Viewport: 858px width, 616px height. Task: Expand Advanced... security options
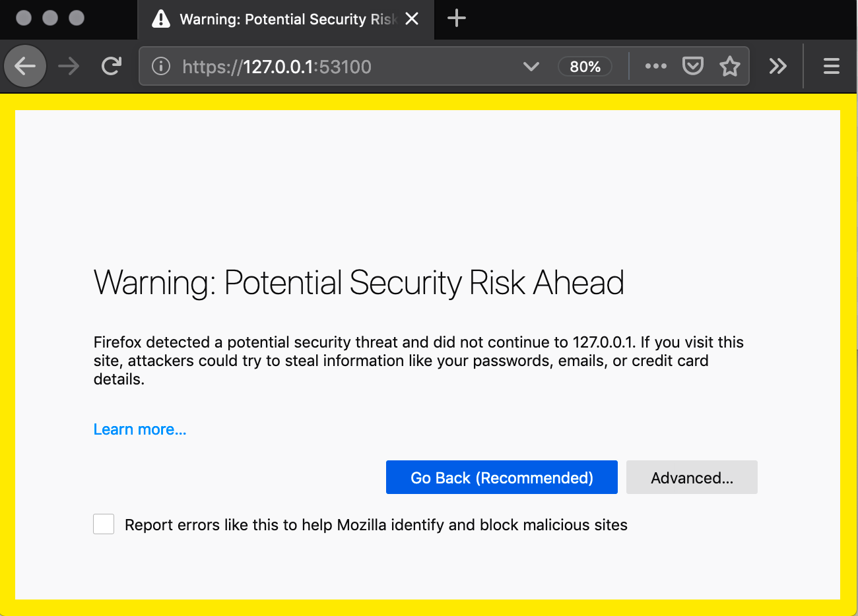pyautogui.click(x=691, y=477)
